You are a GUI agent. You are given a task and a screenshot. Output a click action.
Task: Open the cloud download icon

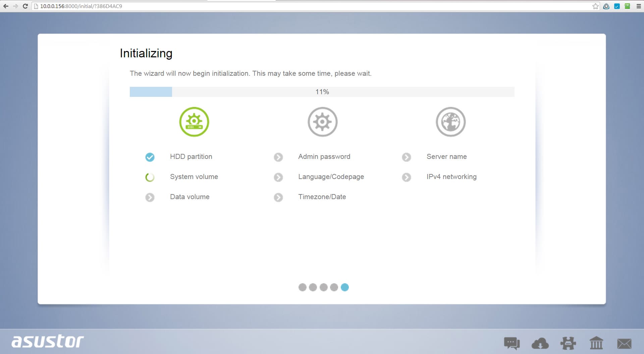[540, 344]
